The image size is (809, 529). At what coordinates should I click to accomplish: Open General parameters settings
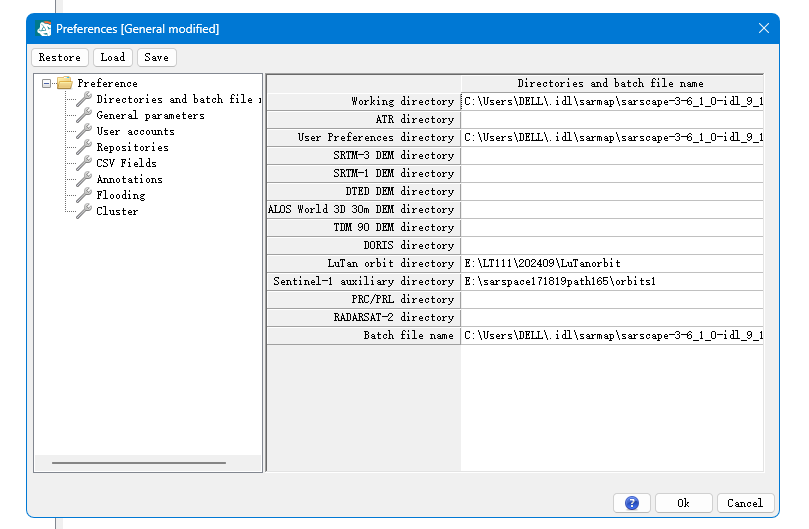point(150,115)
